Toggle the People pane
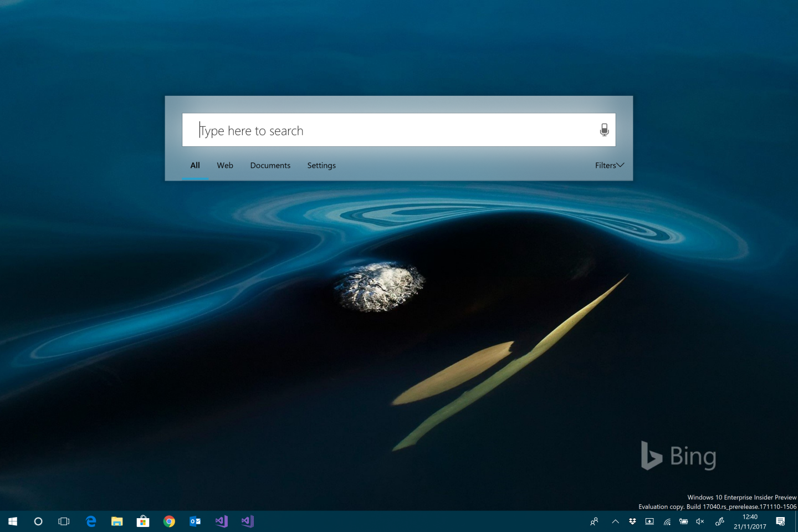The height and width of the screenshot is (532, 798). click(x=594, y=521)
